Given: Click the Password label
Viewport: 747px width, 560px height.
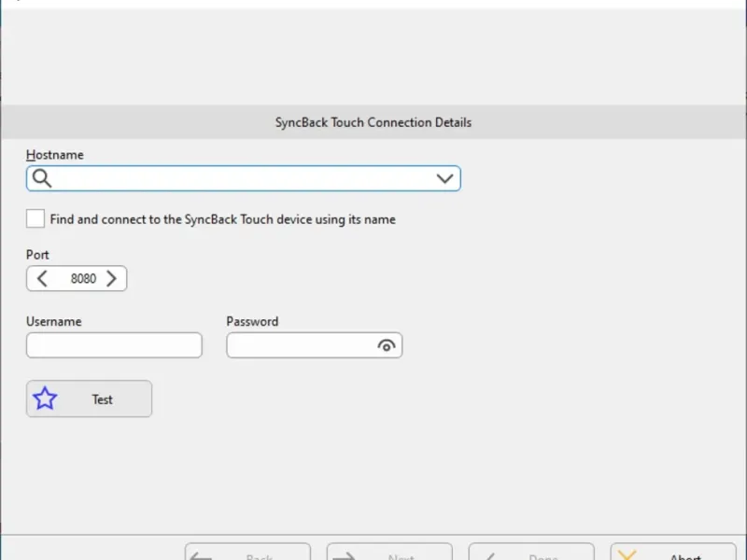Looking at the screenshot, I should 252,321.
